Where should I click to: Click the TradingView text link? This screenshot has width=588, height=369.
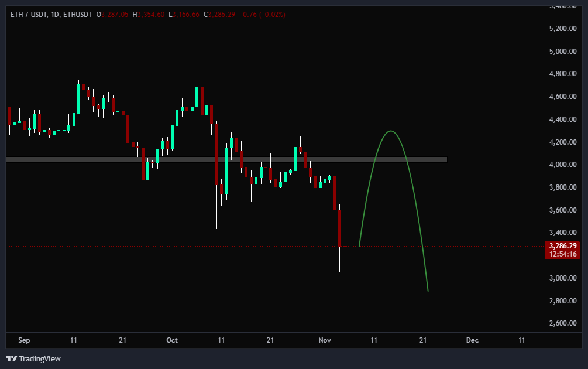pyautogui.click(x=40, y=358)
